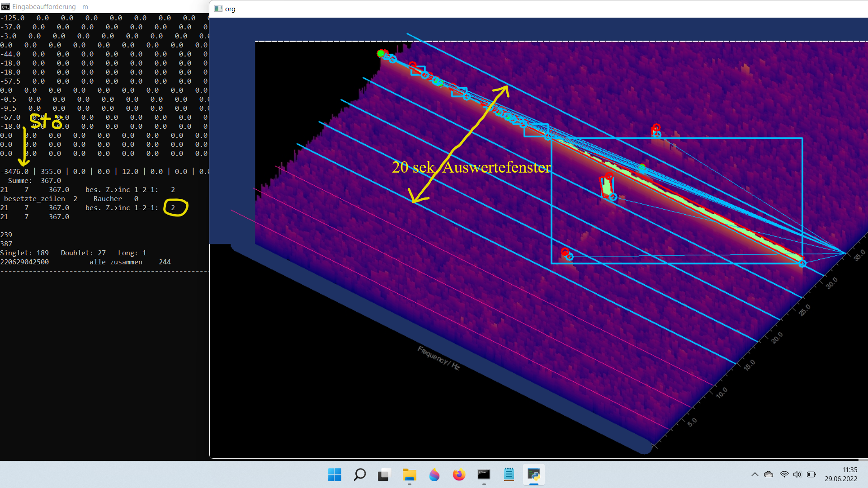Viewport: 868px width, 488px height.
Task: Switch to Firefox in the taskbar
Action: [459, 474]
